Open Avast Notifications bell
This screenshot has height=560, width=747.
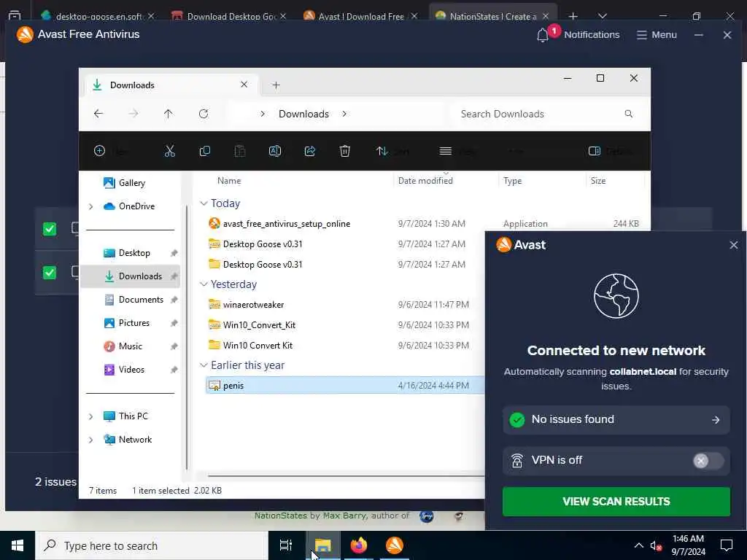click(543, 35)
